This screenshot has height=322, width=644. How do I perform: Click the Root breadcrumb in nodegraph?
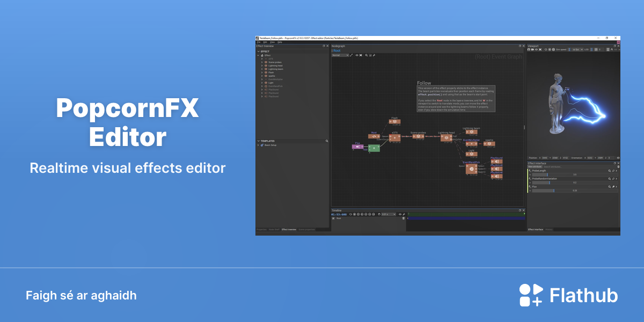coord(337,50)
